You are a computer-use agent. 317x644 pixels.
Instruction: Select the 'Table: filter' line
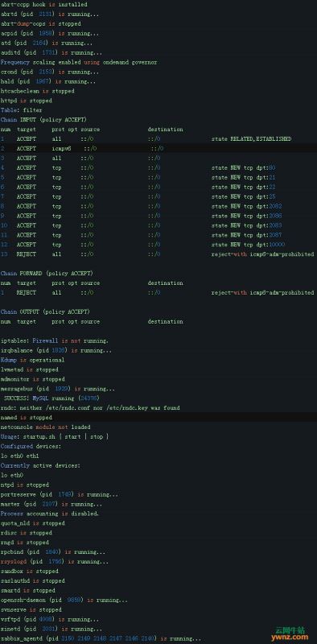(x=22, y=110)
